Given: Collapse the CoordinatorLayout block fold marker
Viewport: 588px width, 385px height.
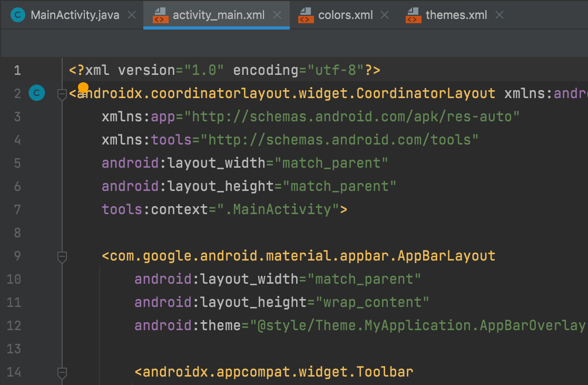Looking at the screenshot, I should click(62, 94).
